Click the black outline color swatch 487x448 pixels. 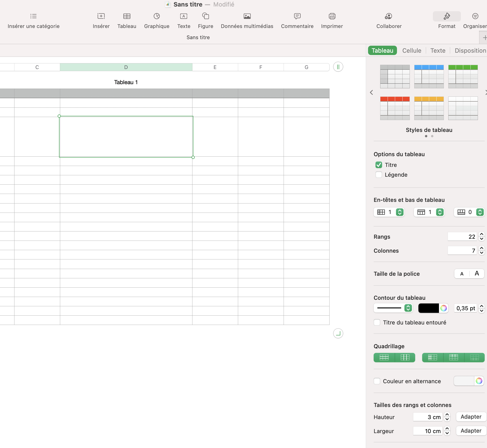tap(428, 308)
